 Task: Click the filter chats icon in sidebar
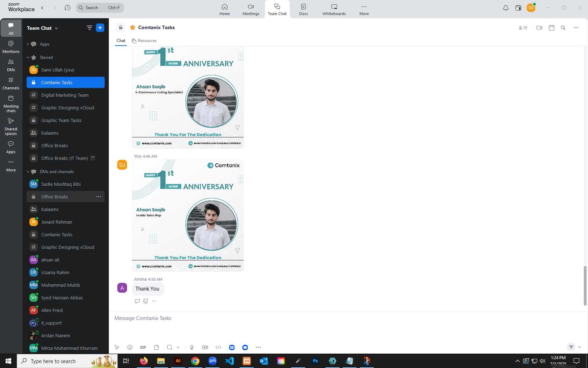point(90,28)
